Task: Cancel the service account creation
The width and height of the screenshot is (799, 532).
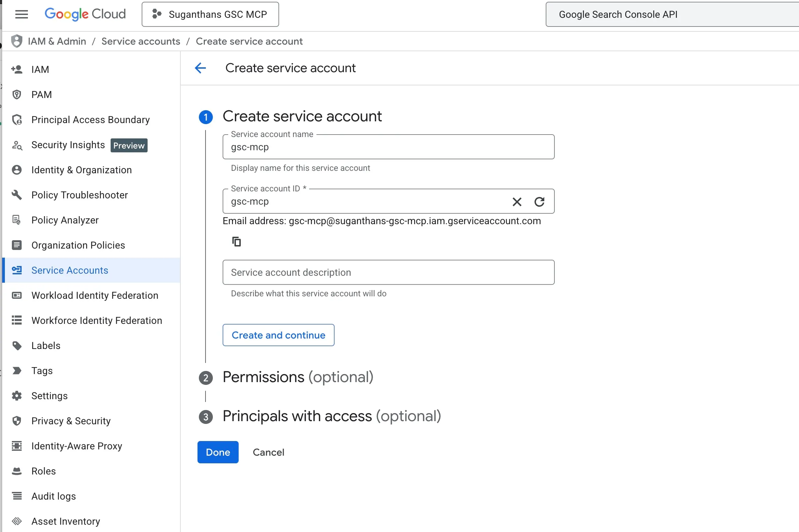Action: pos(268,452)
